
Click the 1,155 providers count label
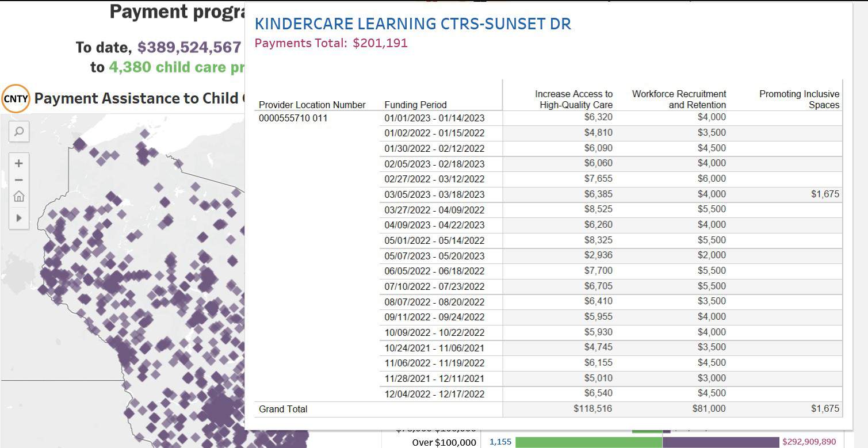[x=500, y=442]
